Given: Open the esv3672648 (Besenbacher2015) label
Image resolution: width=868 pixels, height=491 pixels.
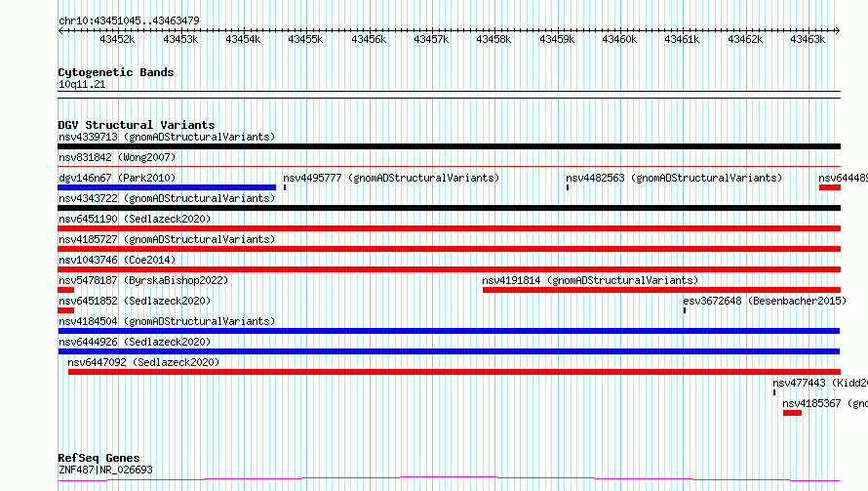Looking at the screenshot, I should coord(765,301).
